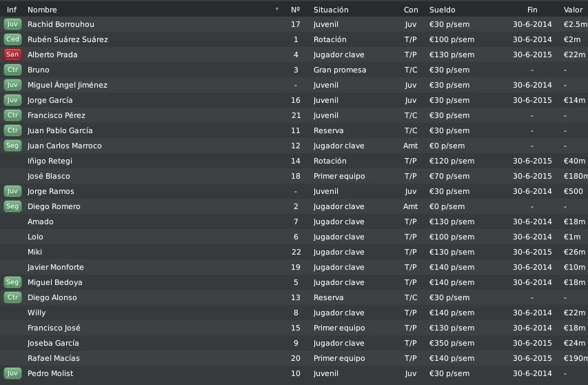Click the Seg badge beside Juan Carlos Marroco
The height and width of the screenshot is (385, 588).
(x=12, y=146)
